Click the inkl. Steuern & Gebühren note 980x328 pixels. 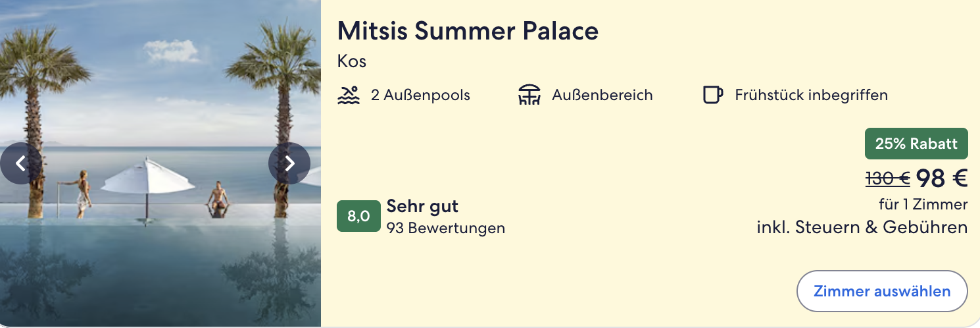pos(862,227)
